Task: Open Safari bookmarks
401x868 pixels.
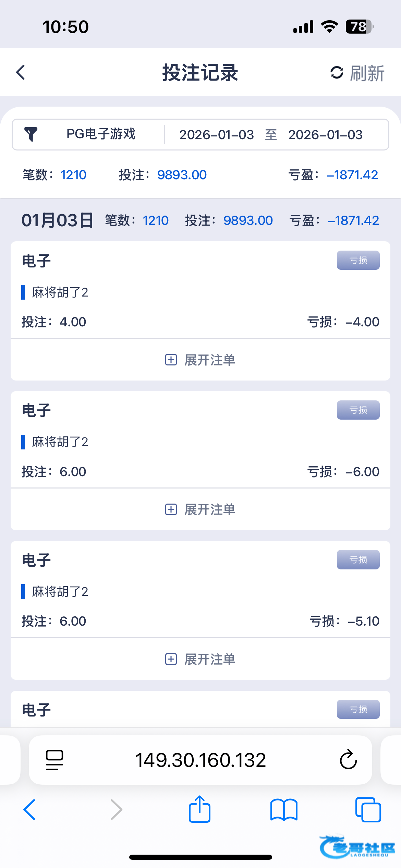Action: [x=284, y=810]
